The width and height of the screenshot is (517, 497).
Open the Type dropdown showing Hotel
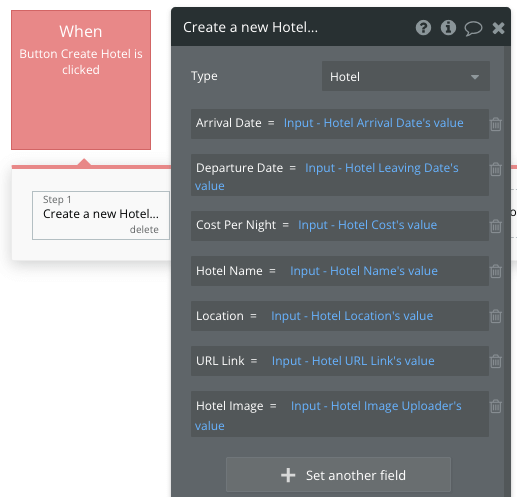406,76
